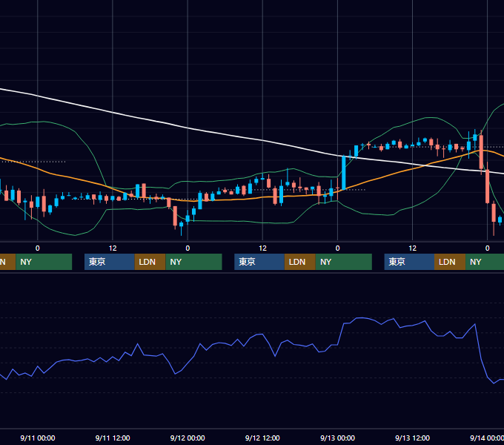This screenshot has width=504, height=445.
Task: Click the LDN session block on 9/13
Action: [450, 262]
